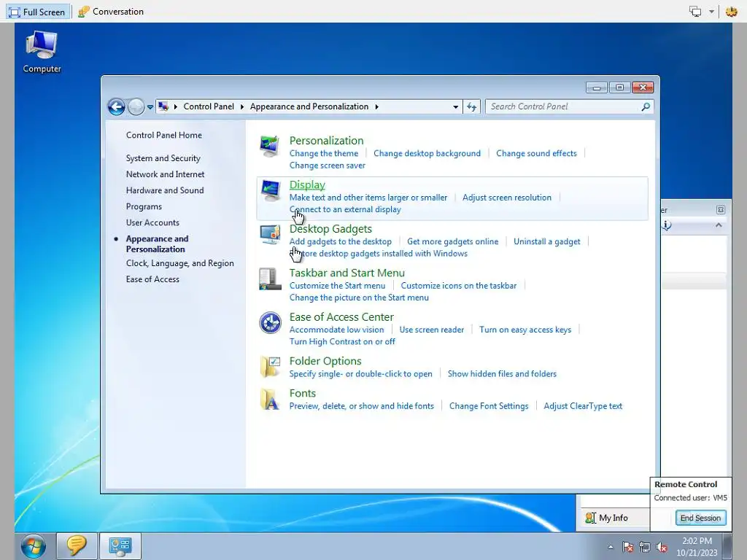747x560 pixels.
Task: Select Clock, Language, and Region
Action: click(179, 263)
